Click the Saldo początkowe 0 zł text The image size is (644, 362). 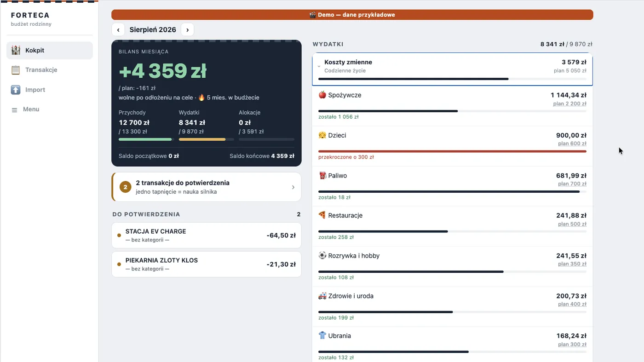tap(149, 156)
